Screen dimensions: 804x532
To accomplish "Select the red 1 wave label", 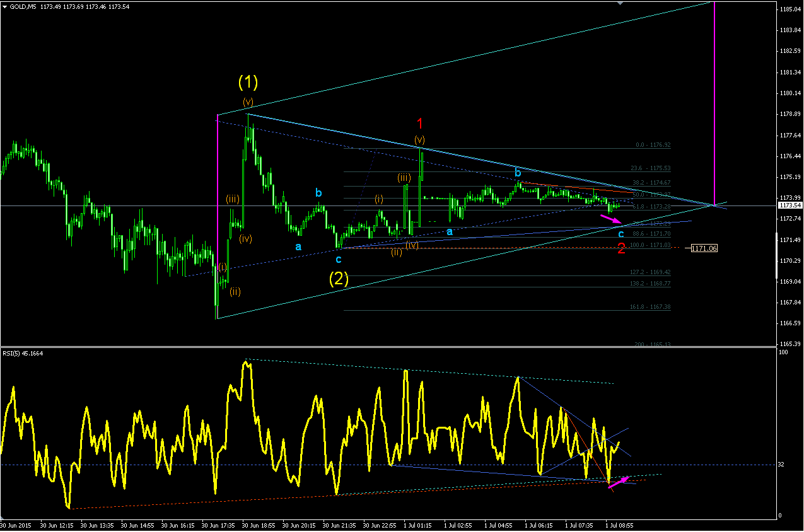I will click(419, 123).
